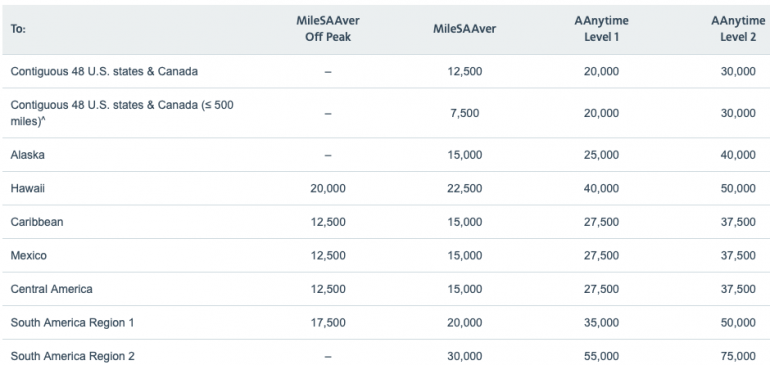
Task: Click the MileSAAver column header
Action: point(464,29)
